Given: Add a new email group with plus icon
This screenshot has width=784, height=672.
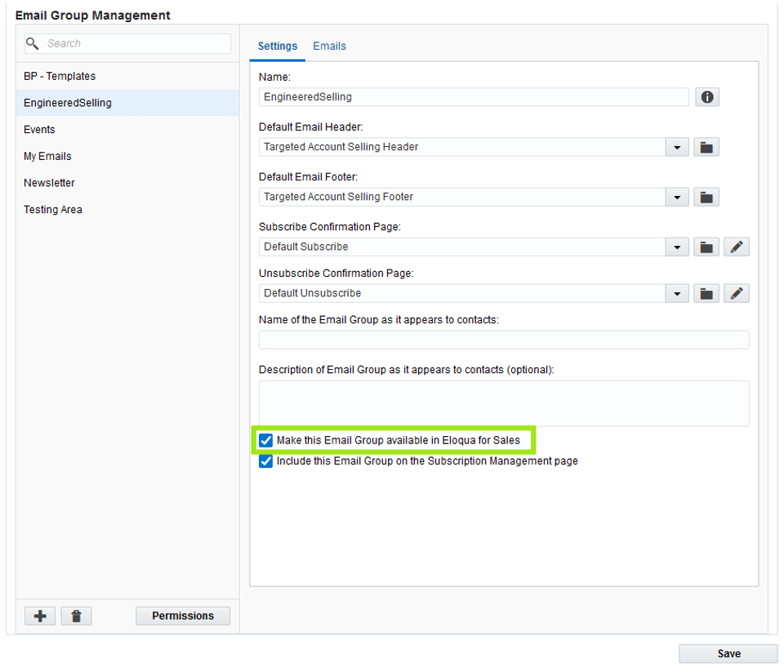Looking at the screenshot, I should [x=40, y=616].
